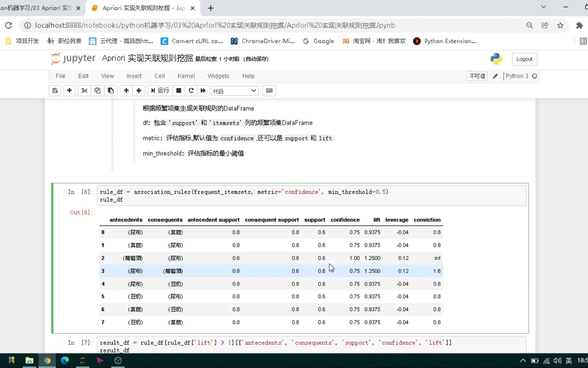Viewport: 588px width, 368px height.
Task: Restart and run all with fast-forward icon
Action: pos(203,91)
